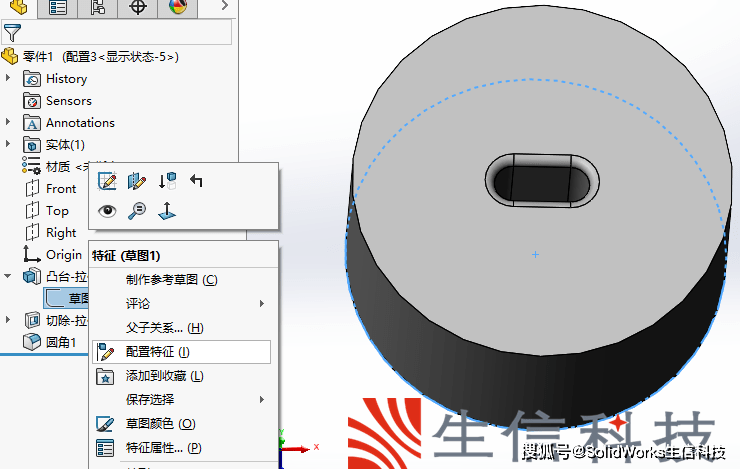740x469 pixels.
Task: Switch to the ConfigurationManager tab
Action: click(98, 9)
